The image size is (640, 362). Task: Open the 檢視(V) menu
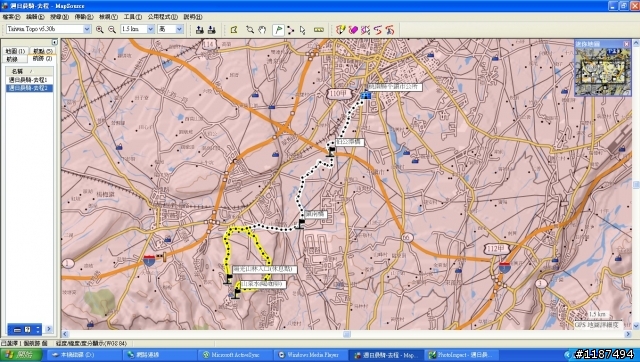[109, 17]
